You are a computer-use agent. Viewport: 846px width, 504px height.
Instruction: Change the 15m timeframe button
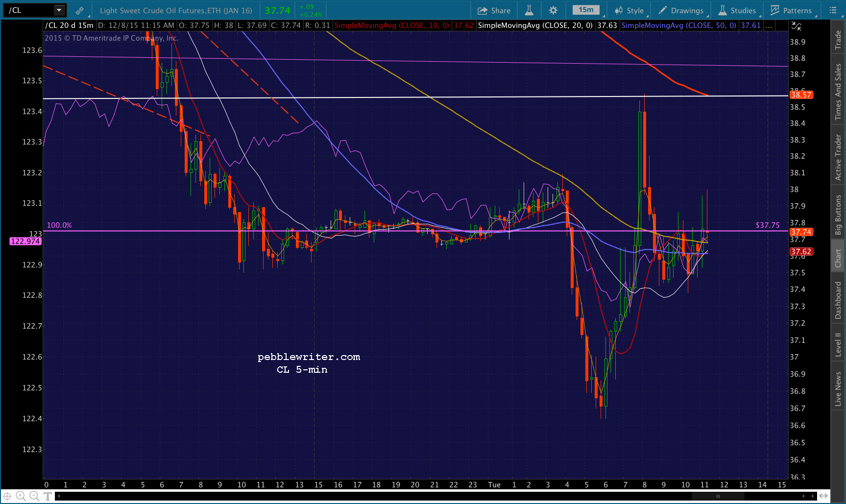click(586, 10)
